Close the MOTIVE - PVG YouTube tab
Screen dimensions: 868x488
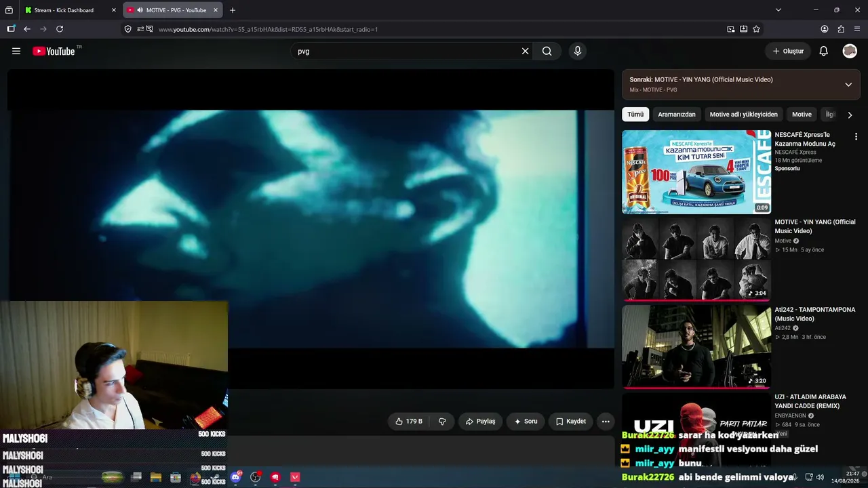pyautogui.click(x=216, y=10)
